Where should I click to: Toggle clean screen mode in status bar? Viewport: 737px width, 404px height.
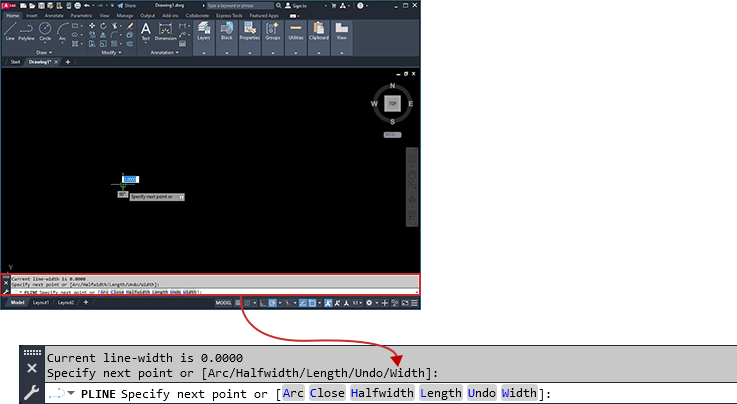click(405, 303)
